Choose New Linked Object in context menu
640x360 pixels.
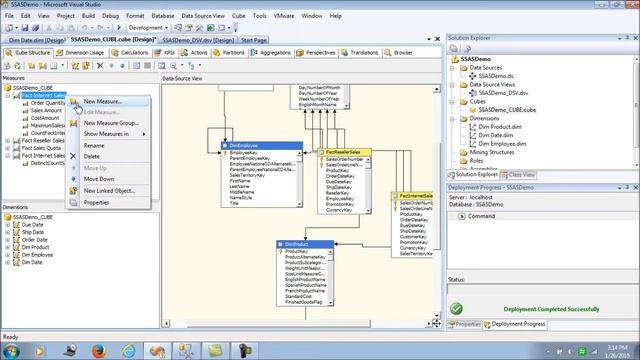pyautogui.click(x=108, y=191)
